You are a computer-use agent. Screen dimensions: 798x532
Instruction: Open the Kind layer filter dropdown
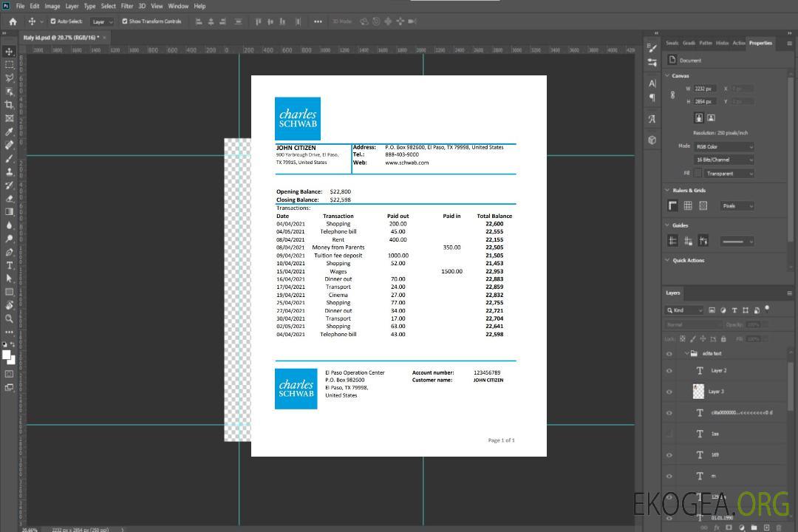point(684,310)
